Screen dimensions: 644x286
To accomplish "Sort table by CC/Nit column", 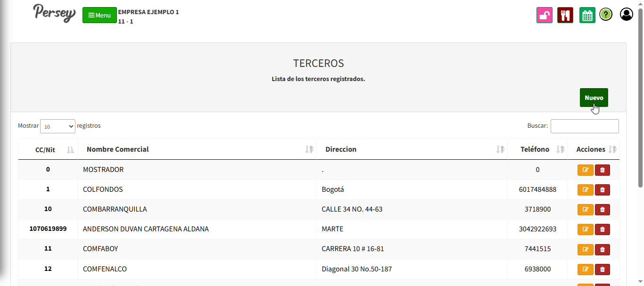I will (x=48, y=150).
